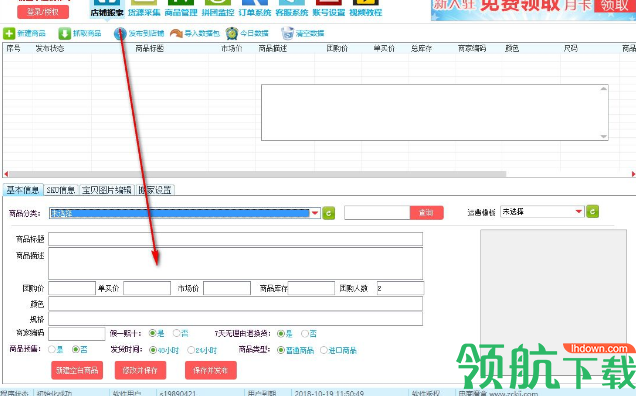
Task: Focus the 单买价 input field
Action: [x=147, y=288]
